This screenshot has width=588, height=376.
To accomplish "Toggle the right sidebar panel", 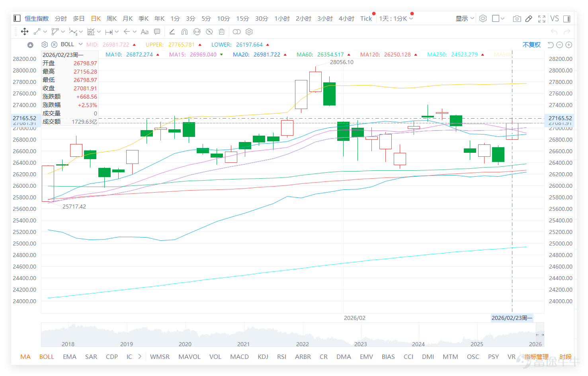I will pos(567,19).
